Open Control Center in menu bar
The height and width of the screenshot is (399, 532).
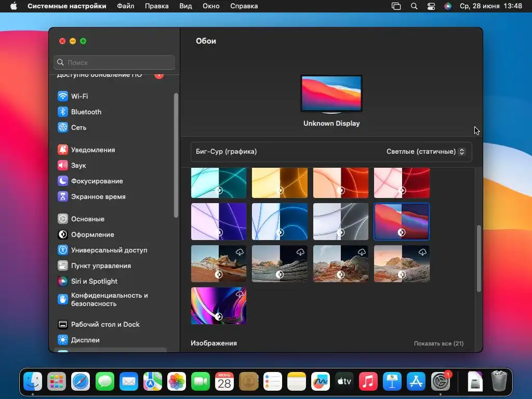(431, 6)
